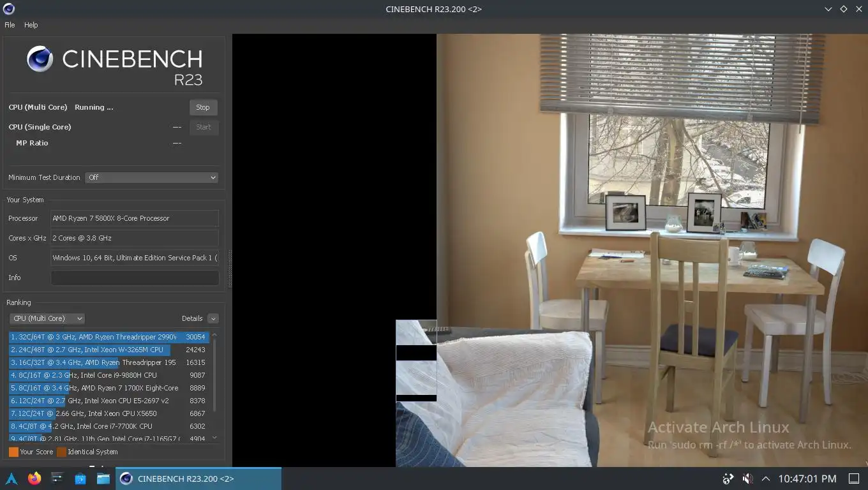The image size is (868, 490).
Task: Expand the ranking Details dropdown arrow
Action: 213,318
